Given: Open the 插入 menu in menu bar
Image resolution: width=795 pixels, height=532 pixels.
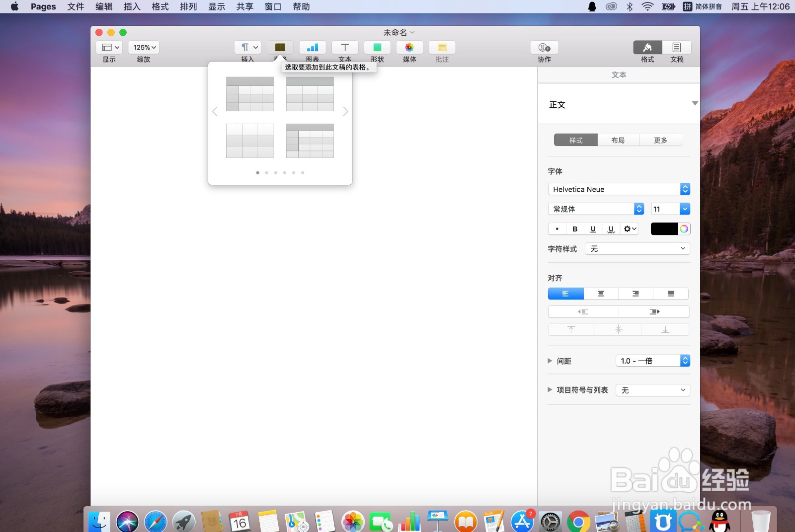Looking at the screenshot, I should click(x=132, y=6).
